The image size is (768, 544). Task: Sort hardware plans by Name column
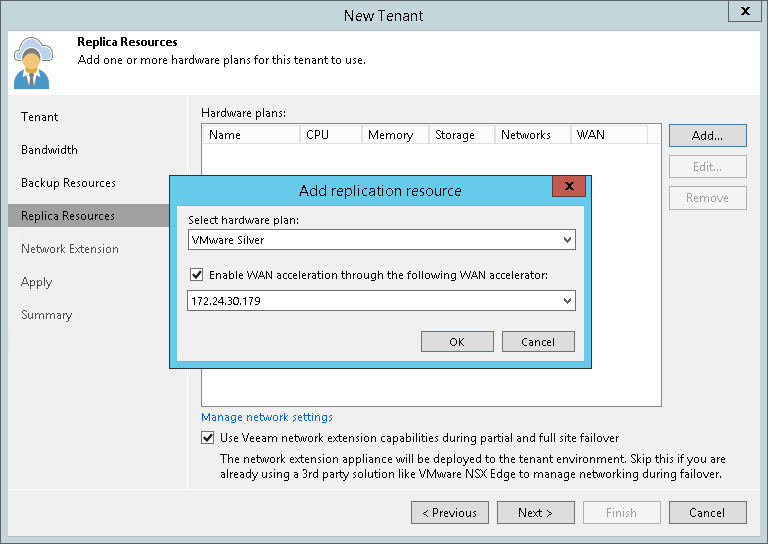[250, 135]
